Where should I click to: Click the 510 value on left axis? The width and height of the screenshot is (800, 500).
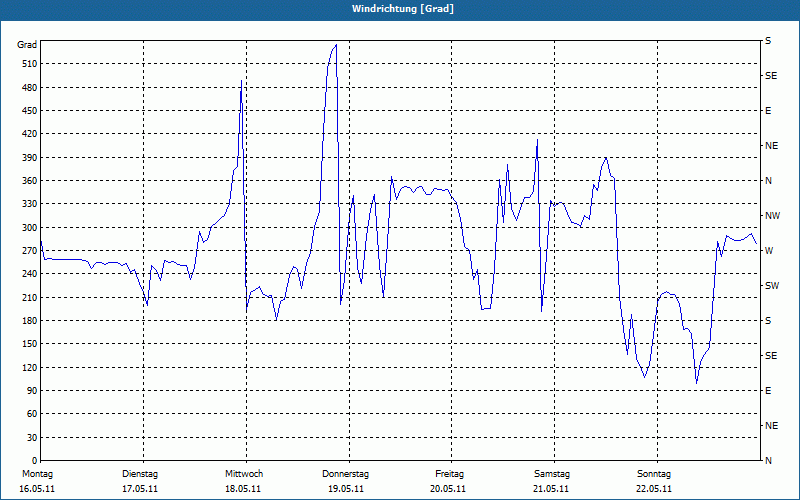(x=30, y=64)
